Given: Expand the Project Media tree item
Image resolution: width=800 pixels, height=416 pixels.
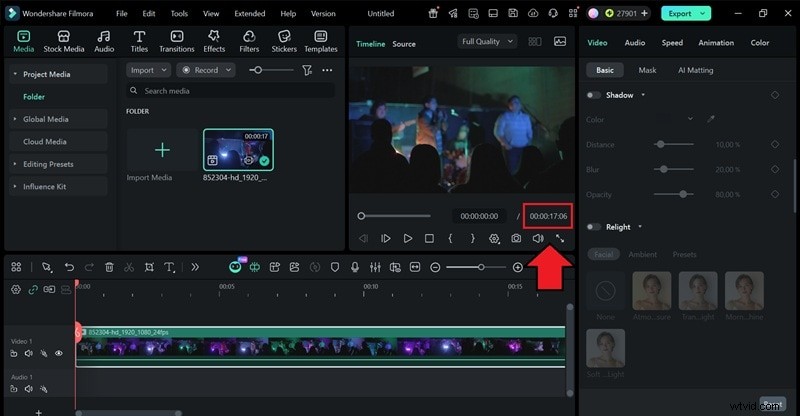Looking at the screenshot, I should (15, 74).
